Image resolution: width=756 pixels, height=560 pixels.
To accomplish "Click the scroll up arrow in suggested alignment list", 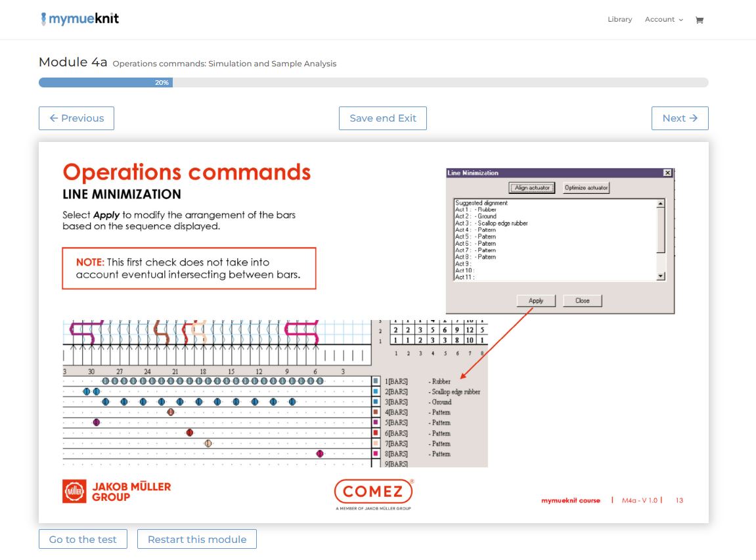I will (x=661, y=204).
